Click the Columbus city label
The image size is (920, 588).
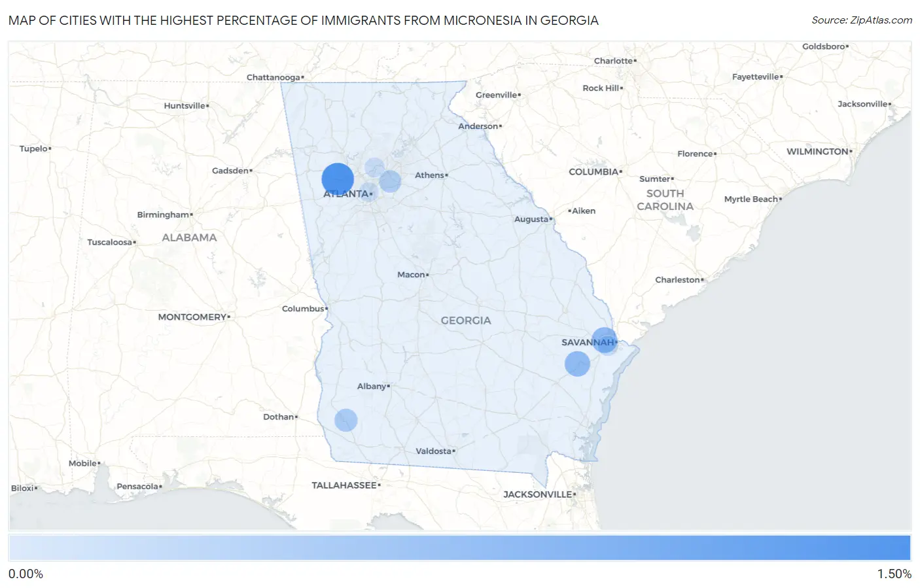(303, 309)
